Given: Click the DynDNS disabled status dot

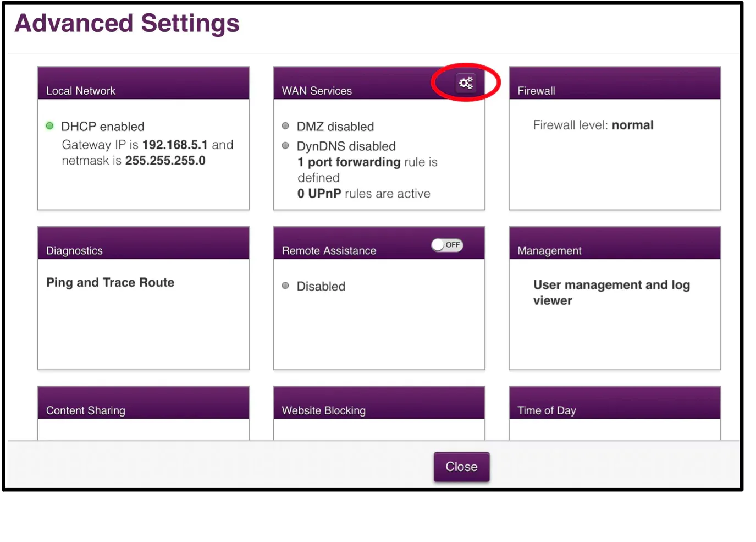Looking at the screenshot, I should click(x=285, y=146).
